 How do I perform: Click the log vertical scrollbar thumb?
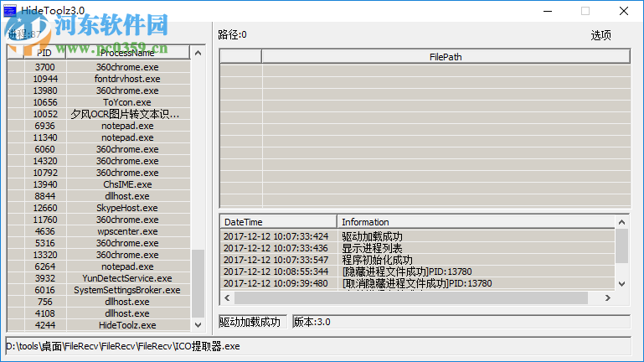622,246
